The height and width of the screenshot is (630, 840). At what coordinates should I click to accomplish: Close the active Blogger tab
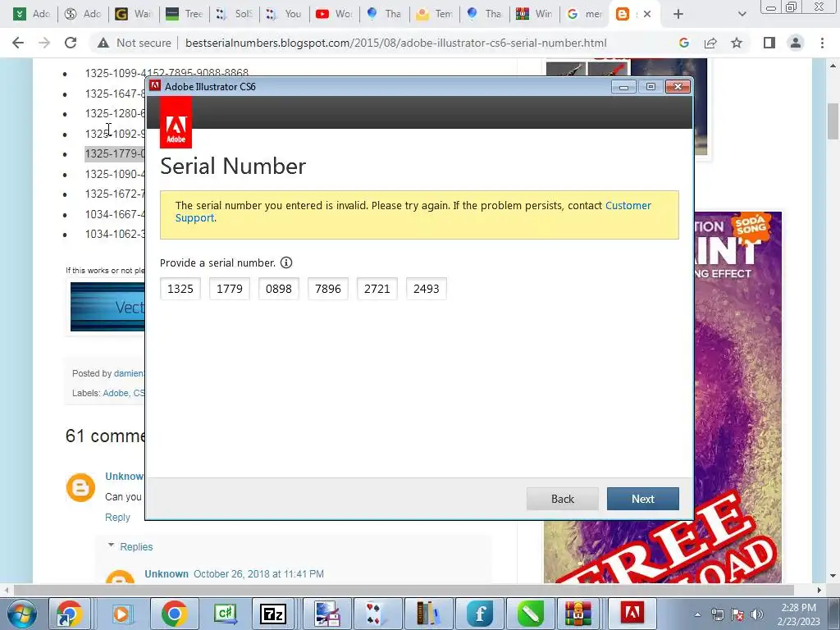[647, 14]
